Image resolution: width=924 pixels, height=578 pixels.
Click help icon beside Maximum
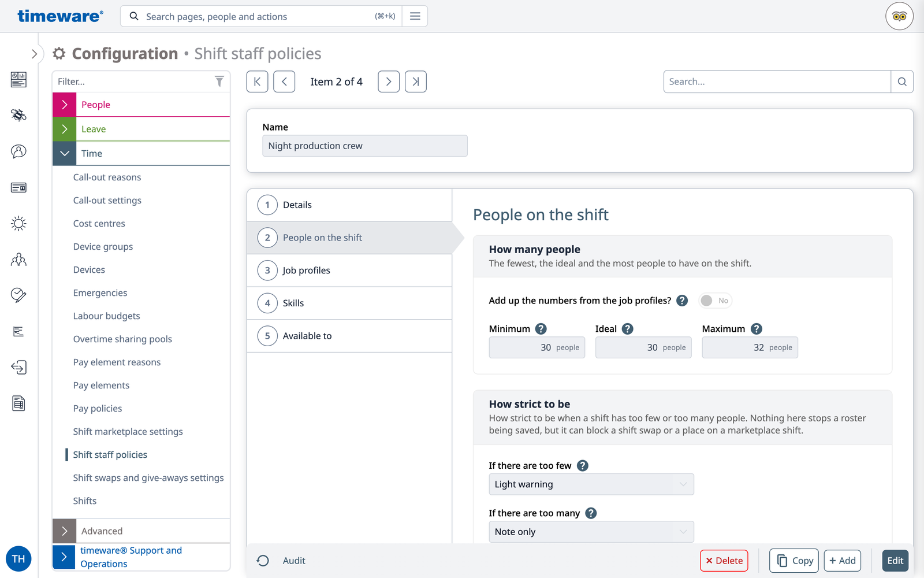(757, 329)
